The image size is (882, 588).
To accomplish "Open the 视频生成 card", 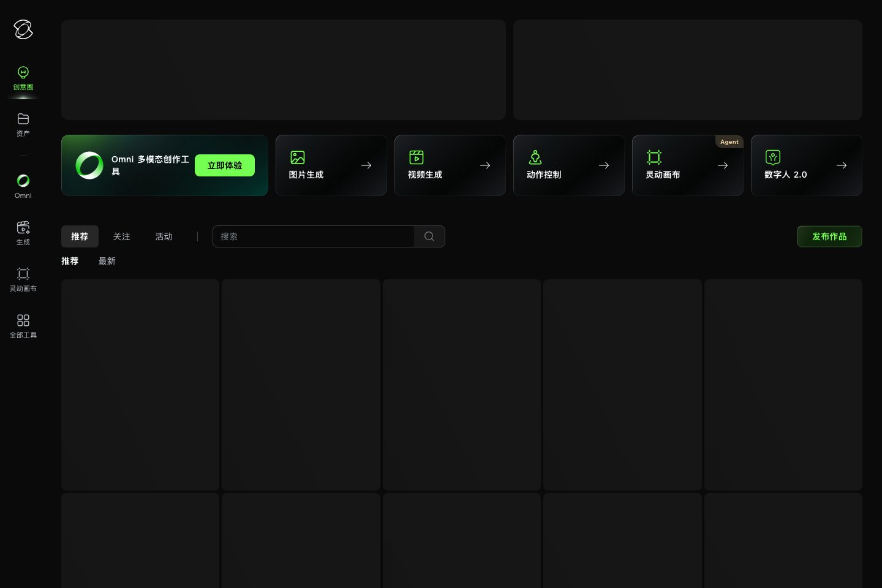I will [450, 165].
